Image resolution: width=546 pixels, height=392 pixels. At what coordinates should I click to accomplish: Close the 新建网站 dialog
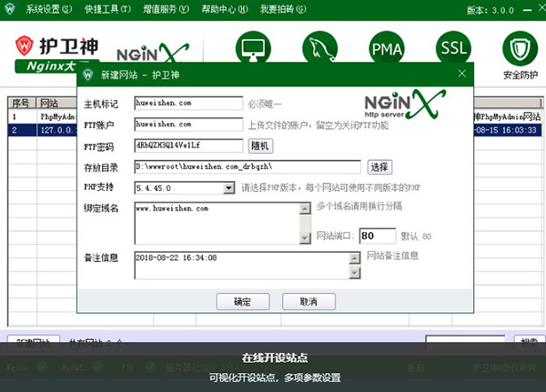[461, 74]
